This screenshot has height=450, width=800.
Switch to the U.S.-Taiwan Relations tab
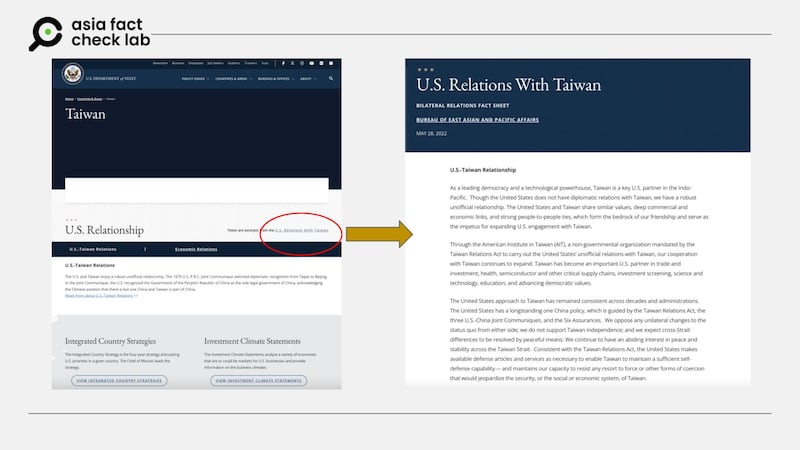[x=93, y=249]
